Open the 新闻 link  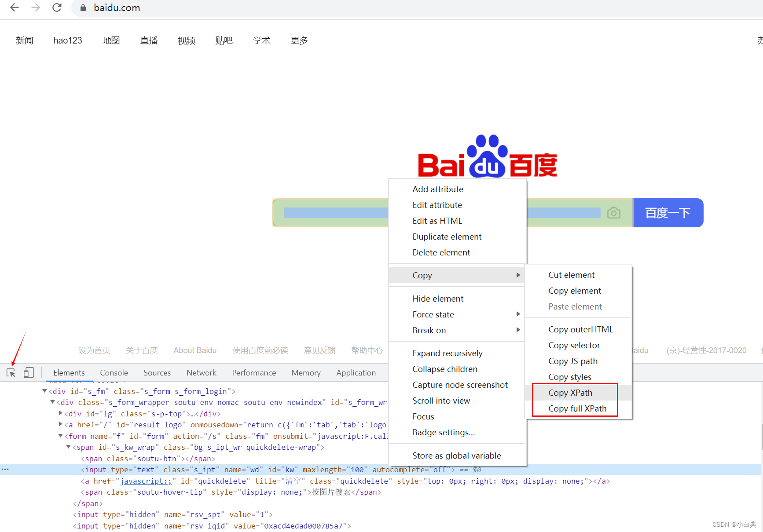[x=24, y=40]
